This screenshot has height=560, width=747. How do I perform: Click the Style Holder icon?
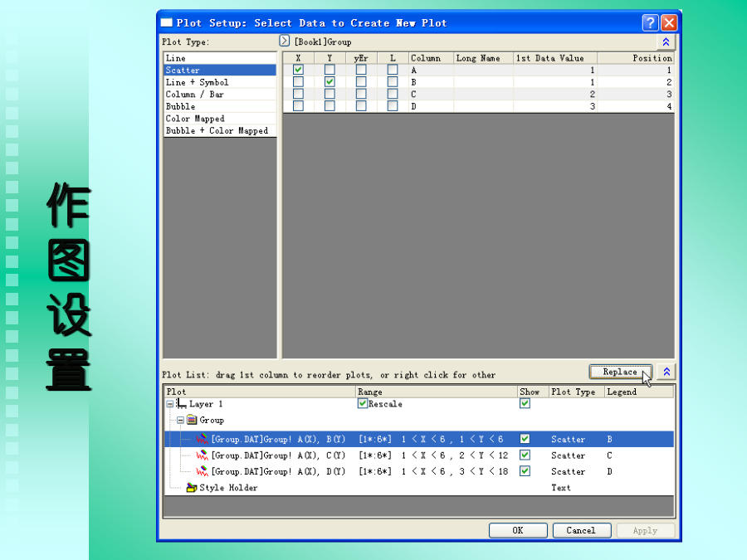click(192, 488)
